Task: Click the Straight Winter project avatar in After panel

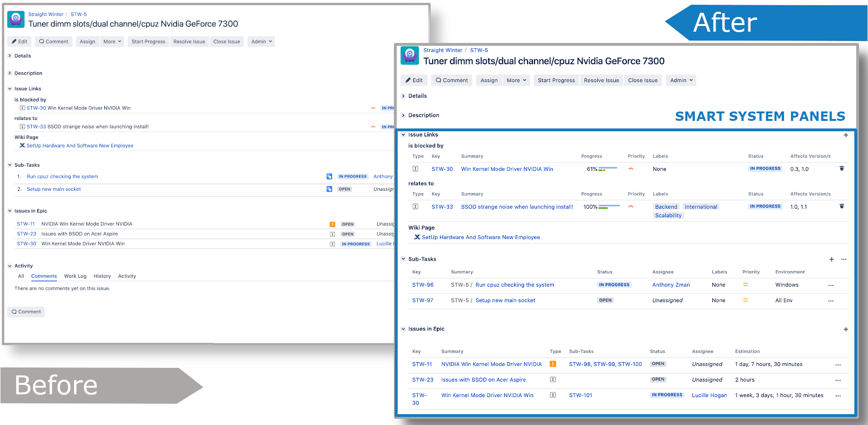Action: tap(409, 55)
